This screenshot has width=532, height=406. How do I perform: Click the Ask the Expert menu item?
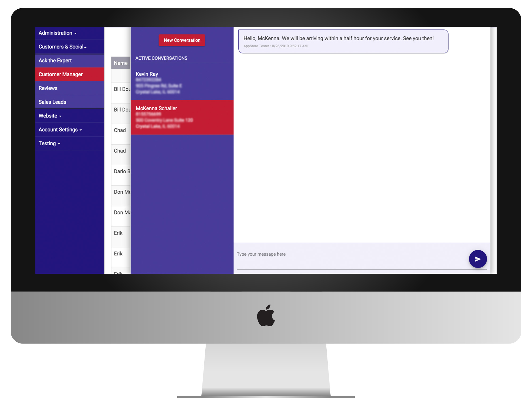(x=69, y=60)
